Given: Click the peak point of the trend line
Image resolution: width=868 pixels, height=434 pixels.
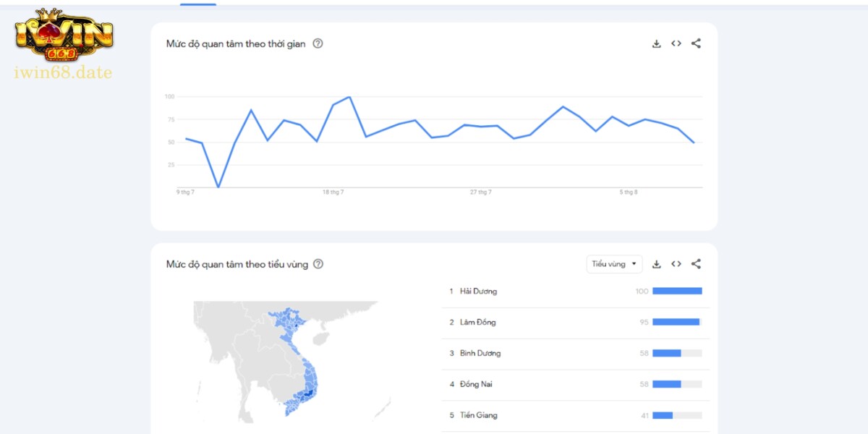Looking at the screenshot, I should (x=349, y=97).
